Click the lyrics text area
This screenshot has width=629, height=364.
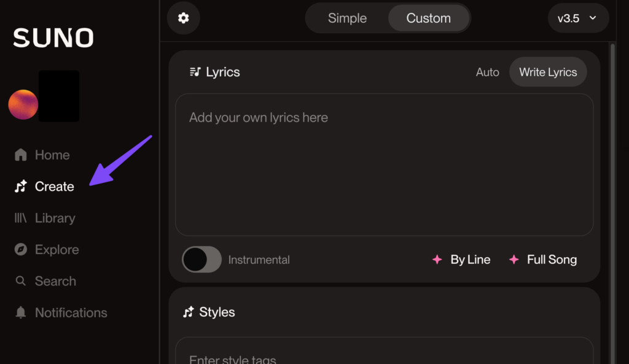(x=385, y=165)
